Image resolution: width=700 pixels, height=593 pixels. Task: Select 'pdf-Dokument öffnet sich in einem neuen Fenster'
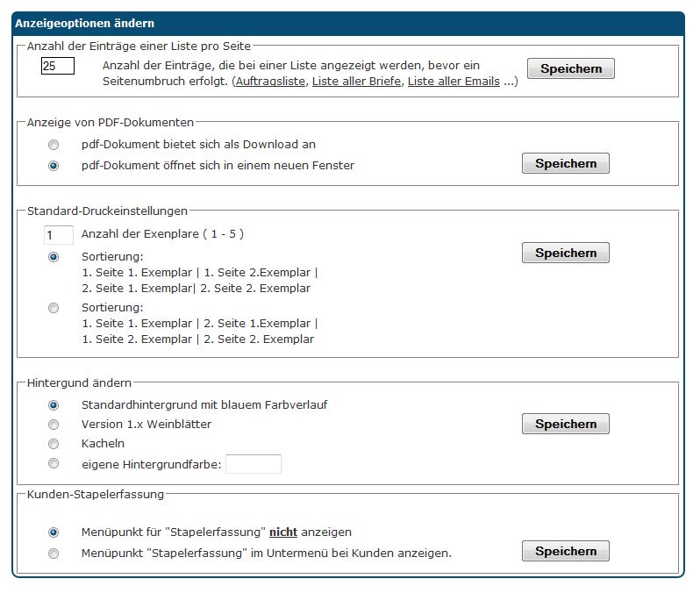click(x=54, y=165)
